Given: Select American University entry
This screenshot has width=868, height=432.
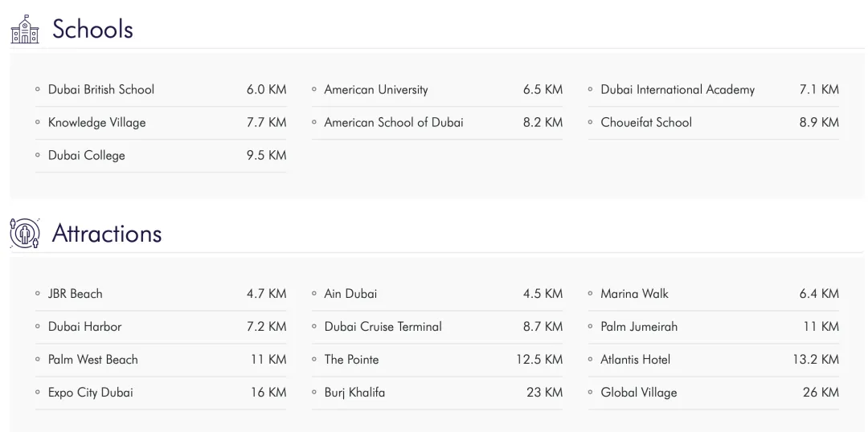Looking at the screenshot, I should pyautogui.click(x=376, y=90).
